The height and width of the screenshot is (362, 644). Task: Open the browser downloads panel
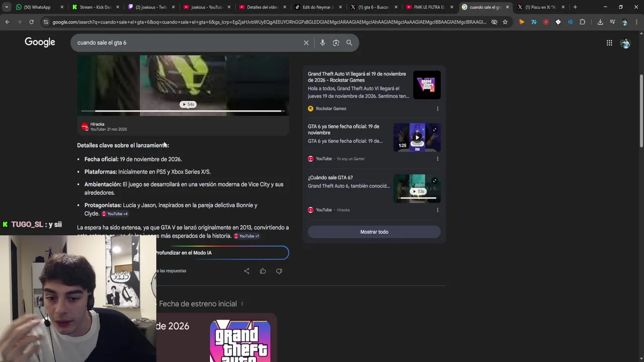tap(600, 22)
